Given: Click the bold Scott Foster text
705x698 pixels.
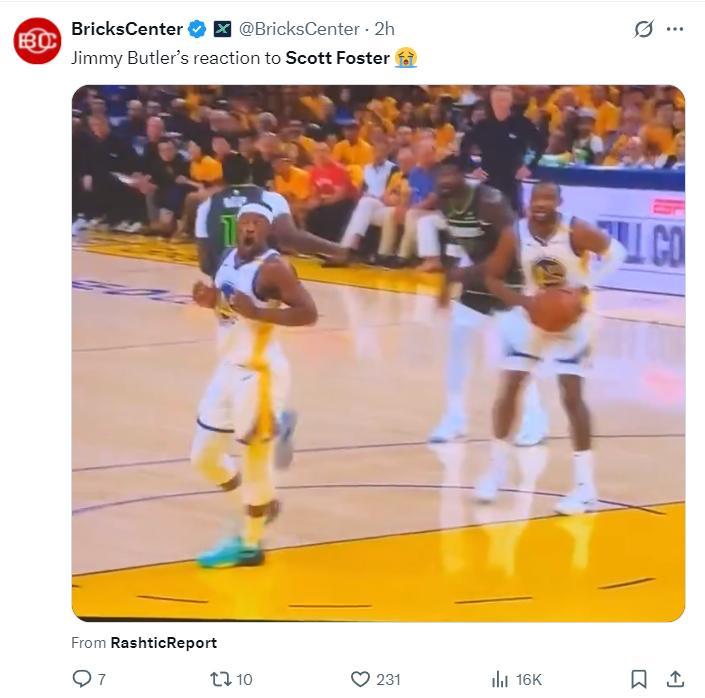Looking at the screenshot, I should pyautogui.click(x=337, y=58).
